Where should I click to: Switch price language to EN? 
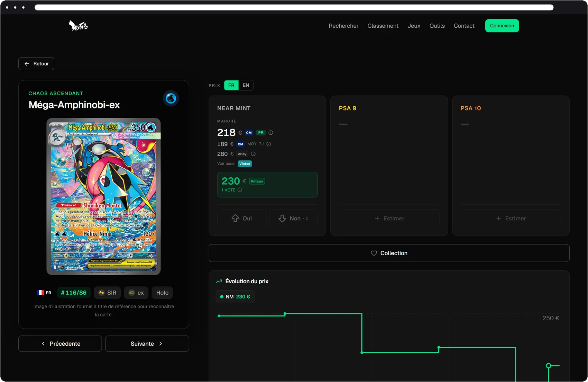pos(246,85)
